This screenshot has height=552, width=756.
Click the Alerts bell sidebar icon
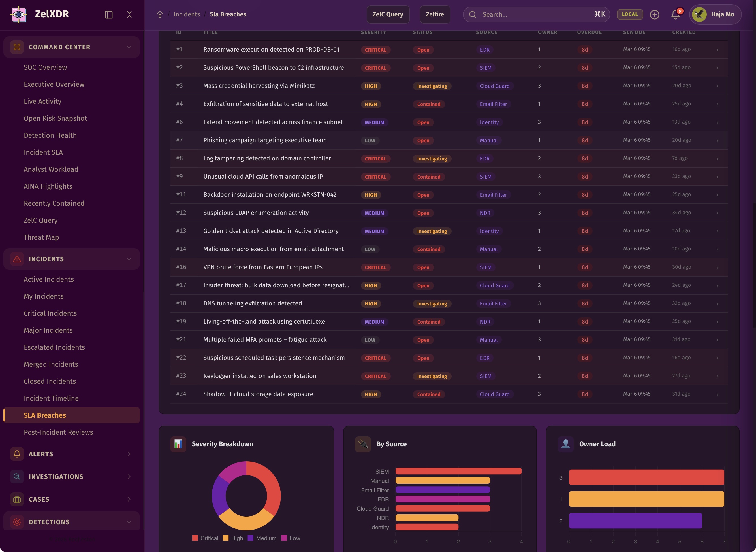17,454
